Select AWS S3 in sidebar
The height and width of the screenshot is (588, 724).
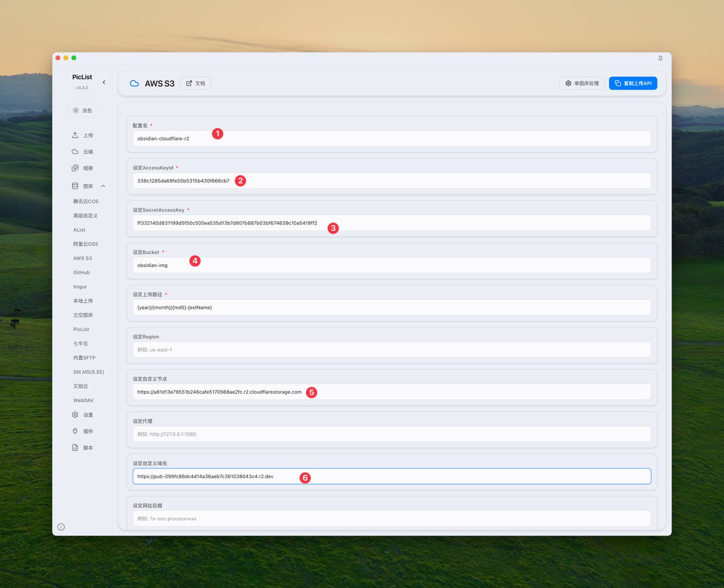tap(83, 258)
